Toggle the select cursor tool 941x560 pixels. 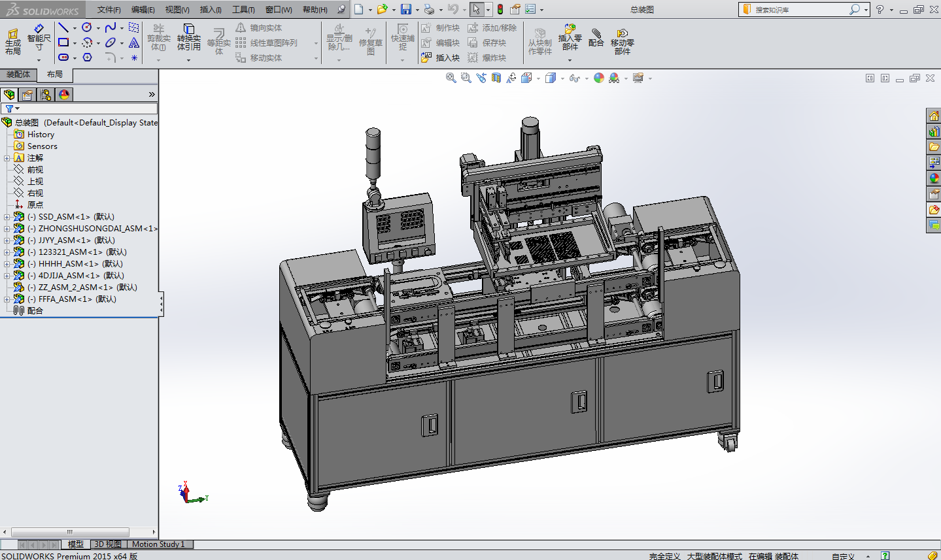477,9
